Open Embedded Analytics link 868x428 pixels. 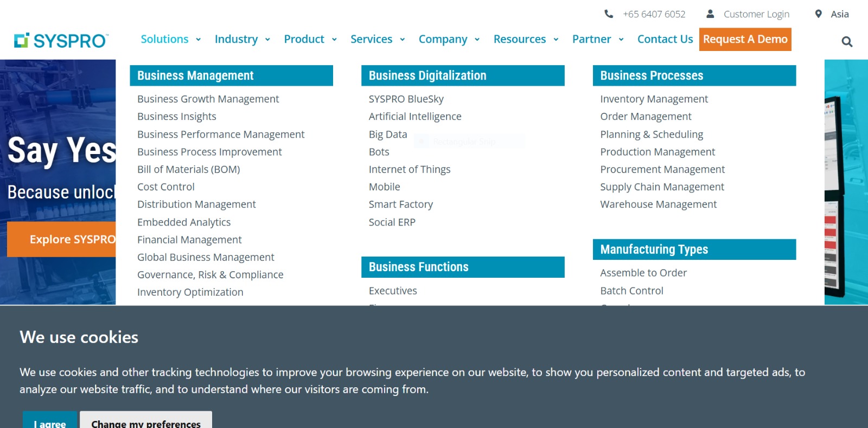pyautogui.click(x=184, y=222)
